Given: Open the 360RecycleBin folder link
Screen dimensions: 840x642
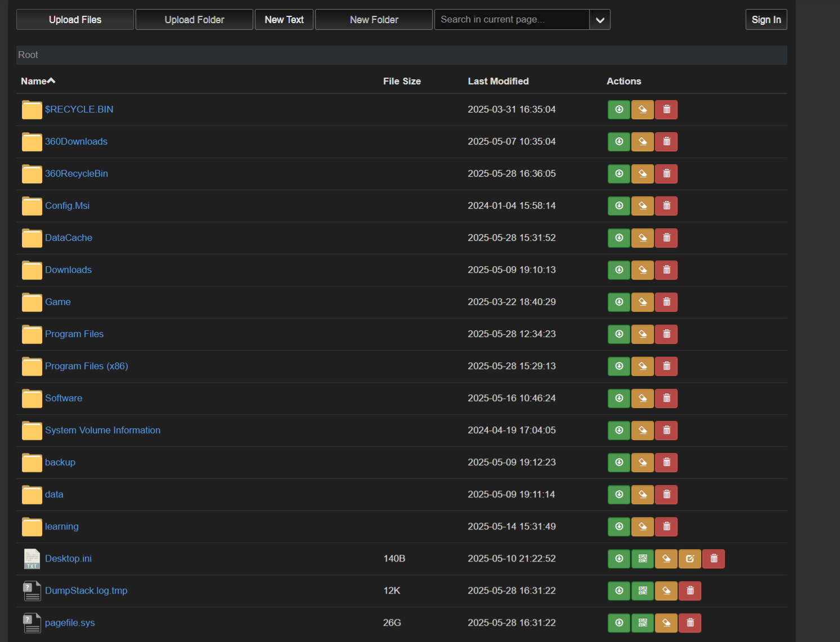Looking at the screenshot, I should coord(77,174).
